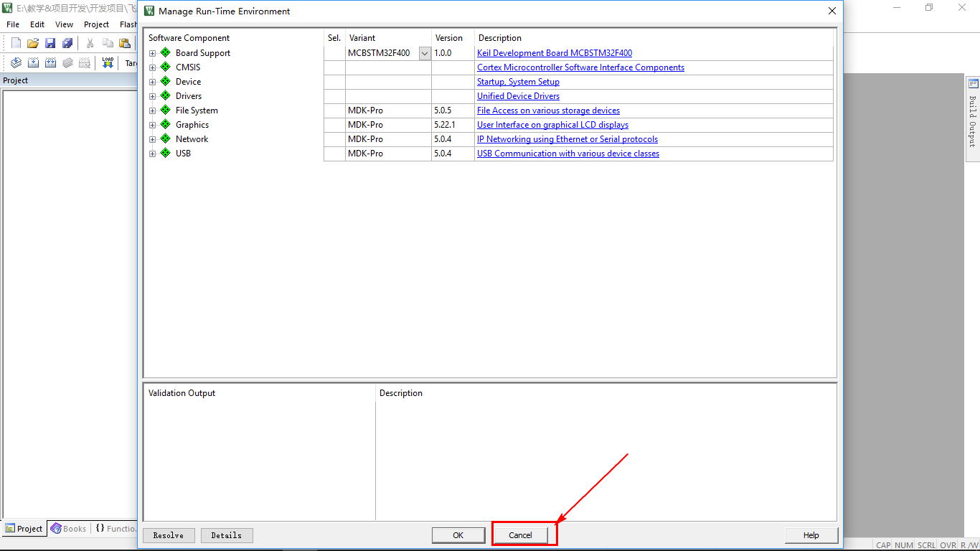
Task: Click the green diamond icon beside Board Support
Action: click(165, 52)
